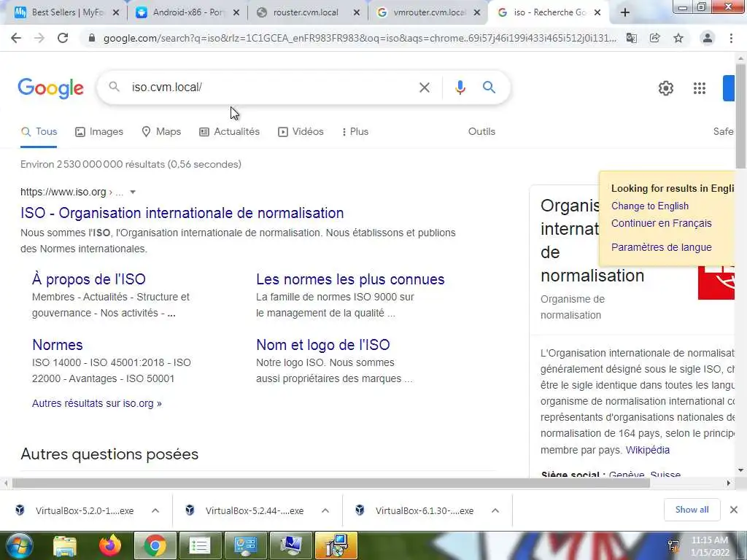The image size is (747, 560).
Task: Open Nom et logo de l'ISO link
Action: click(x=323, y=345)
